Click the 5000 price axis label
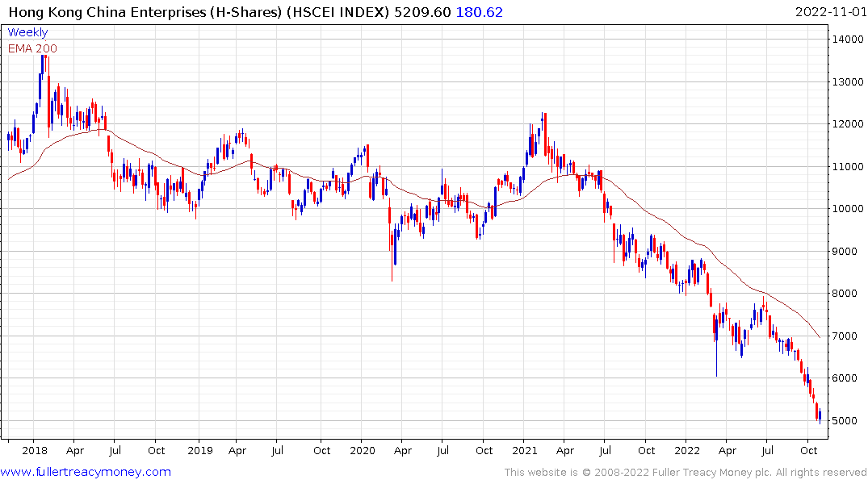Image resolution: width=868 pixels, height=484 pixels. point(845,420)
